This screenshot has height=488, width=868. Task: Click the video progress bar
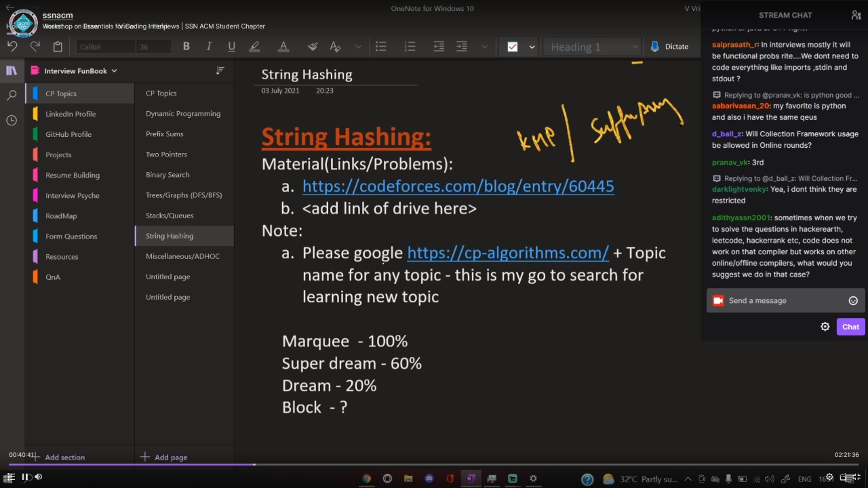[x=434, y=465]
